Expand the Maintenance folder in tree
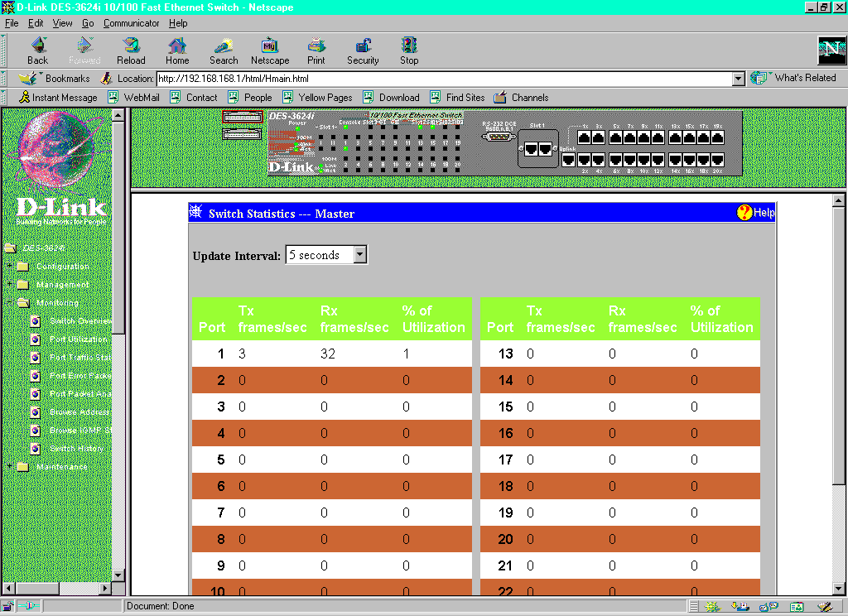 (10, 466)
